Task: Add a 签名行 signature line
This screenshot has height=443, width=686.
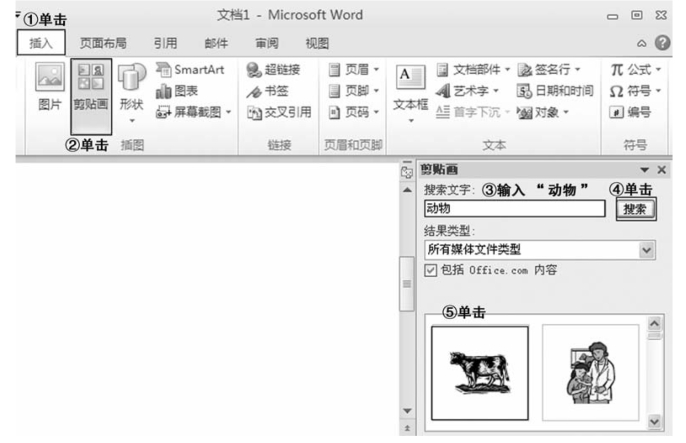Action: pyautogui.click(x=549, y=70)
